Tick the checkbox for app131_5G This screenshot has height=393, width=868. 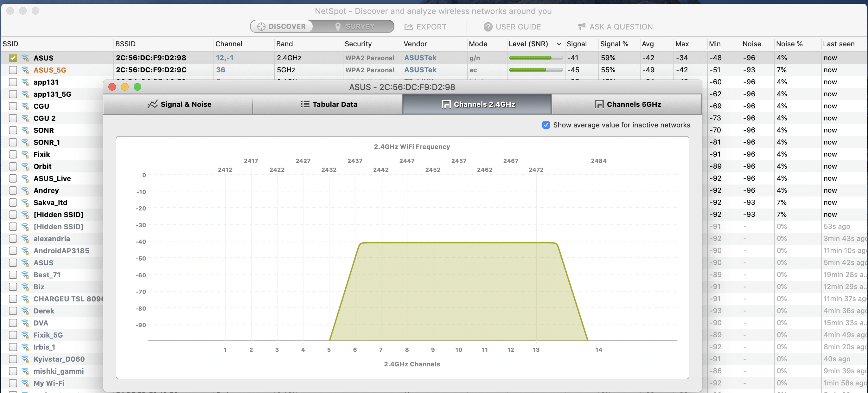(13, 94)
